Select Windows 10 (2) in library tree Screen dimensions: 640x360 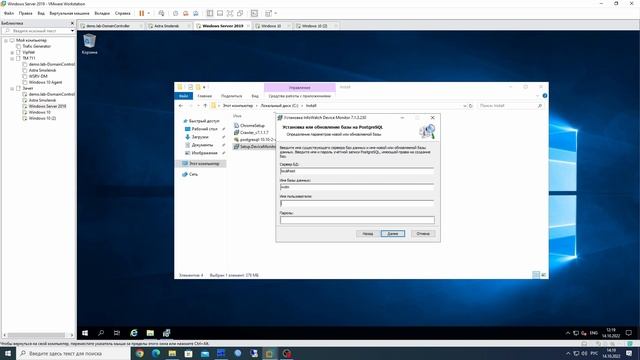coord(42,118)
